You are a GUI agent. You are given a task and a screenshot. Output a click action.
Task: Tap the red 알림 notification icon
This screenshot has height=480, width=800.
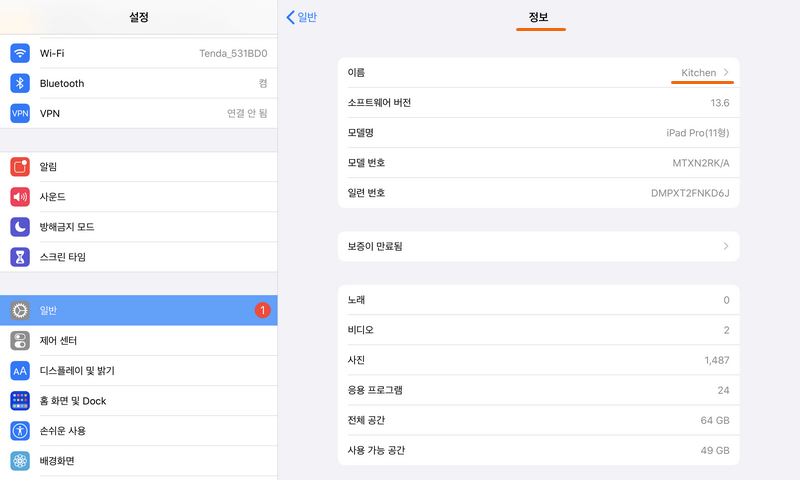[20, 167]
